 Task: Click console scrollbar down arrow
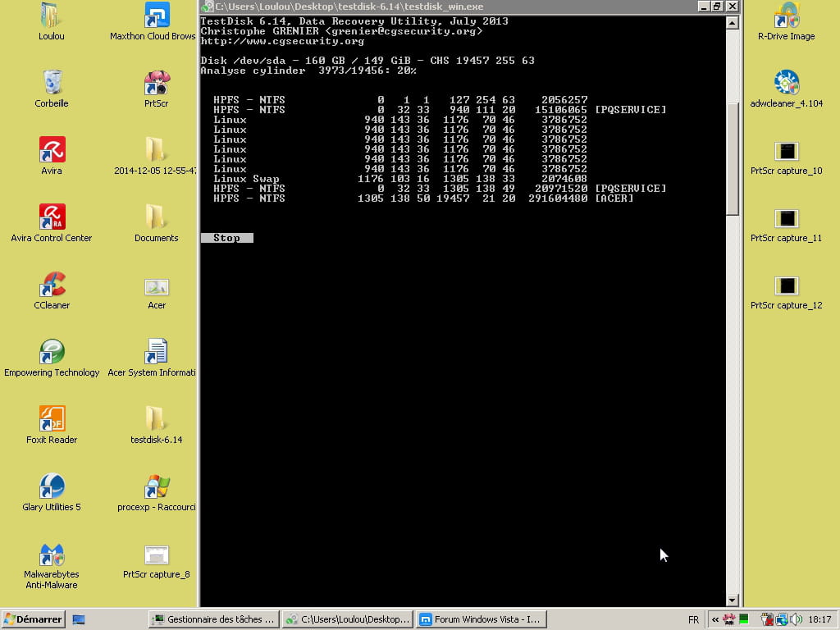pyautogui.click(x=733, y=600)
